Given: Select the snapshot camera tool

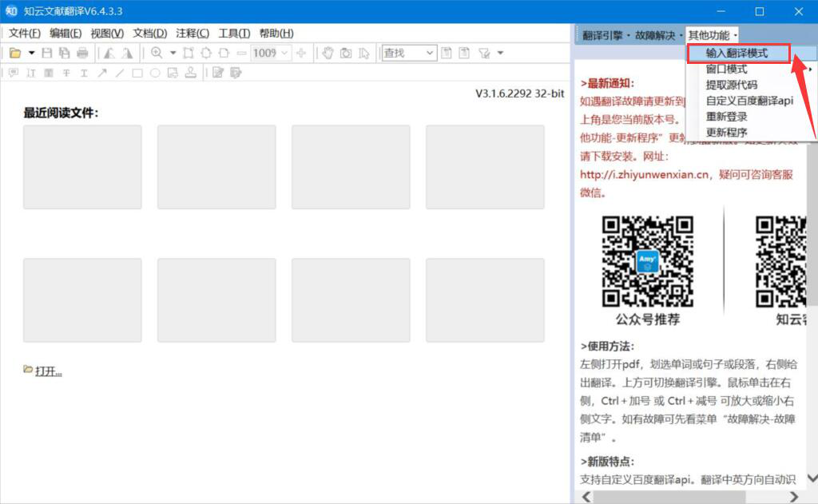Looking at the screenshot, I should pyautogui.click(x=345, y=53).
